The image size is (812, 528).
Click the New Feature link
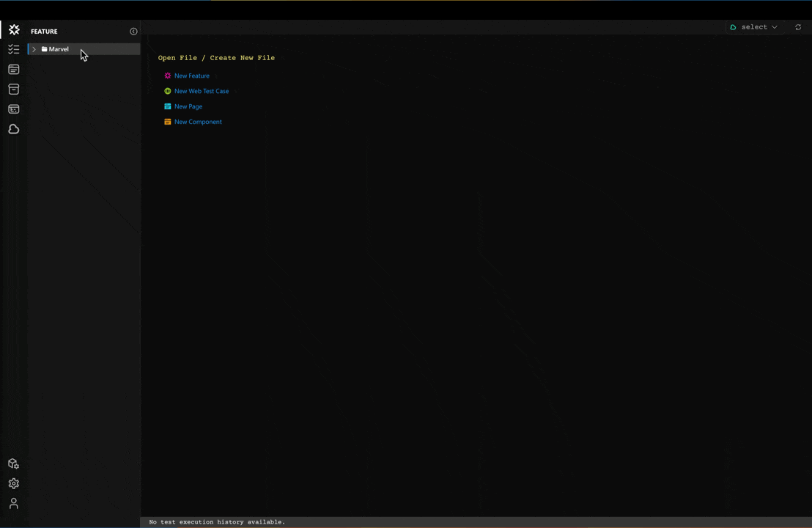click(x=191, y=76)
